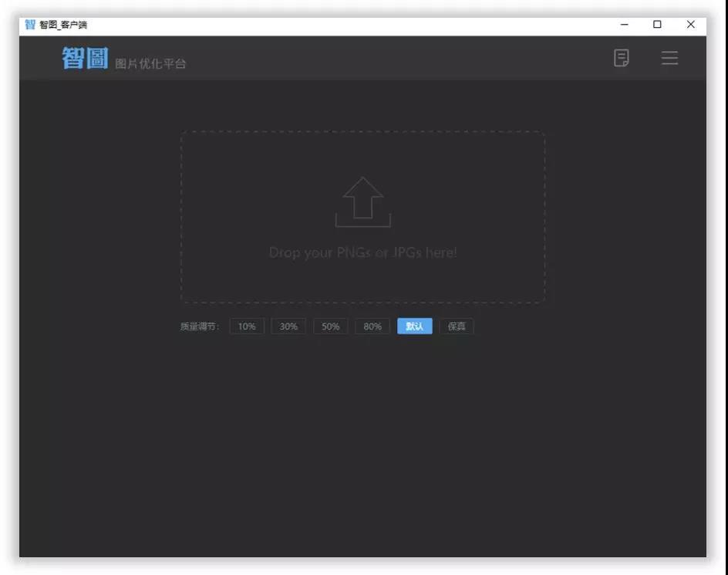Click the document log icon in header
This screenshot has width=728, height=575.
click(x=621, y=58)
